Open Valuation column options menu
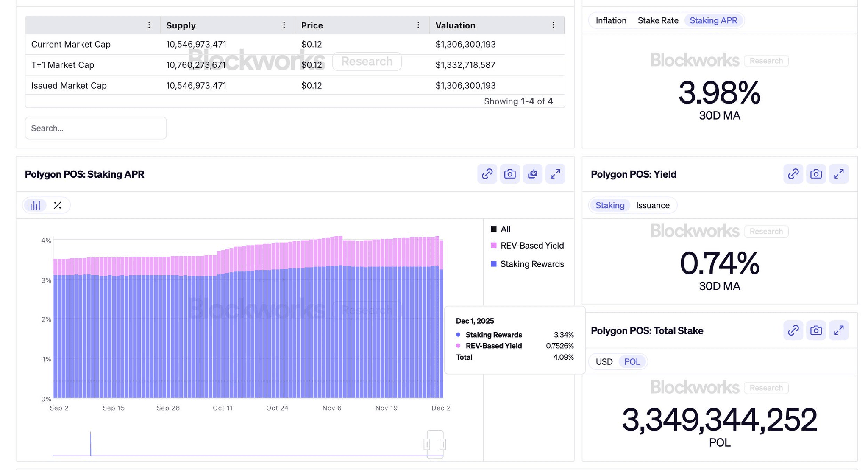 point(553,25)
